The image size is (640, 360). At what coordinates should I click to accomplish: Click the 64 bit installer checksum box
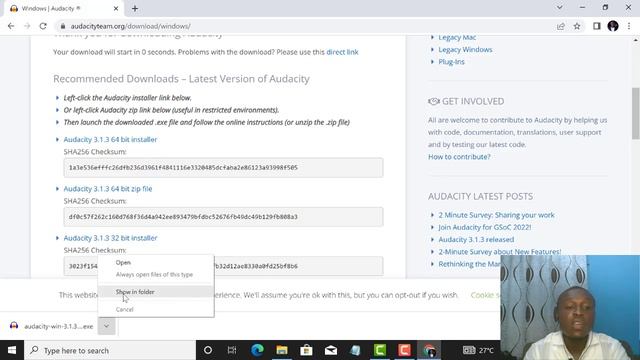click(223, 167)
